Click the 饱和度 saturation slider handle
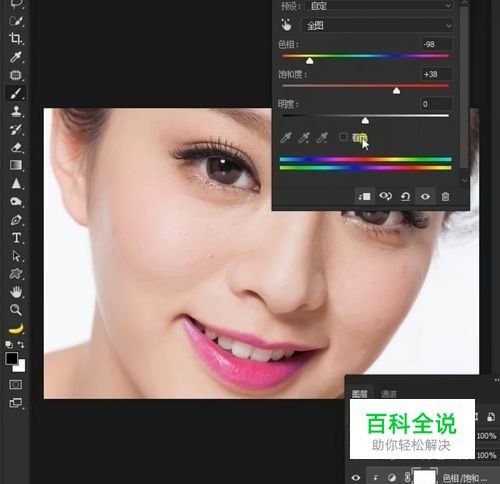500x484 pixels. 396,90
